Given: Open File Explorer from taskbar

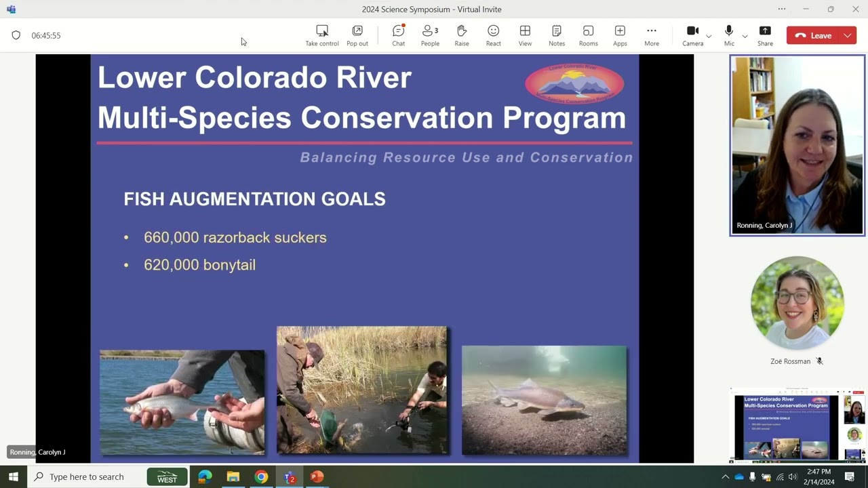Looking at the screenshot, I should click(x=233, y=476).
